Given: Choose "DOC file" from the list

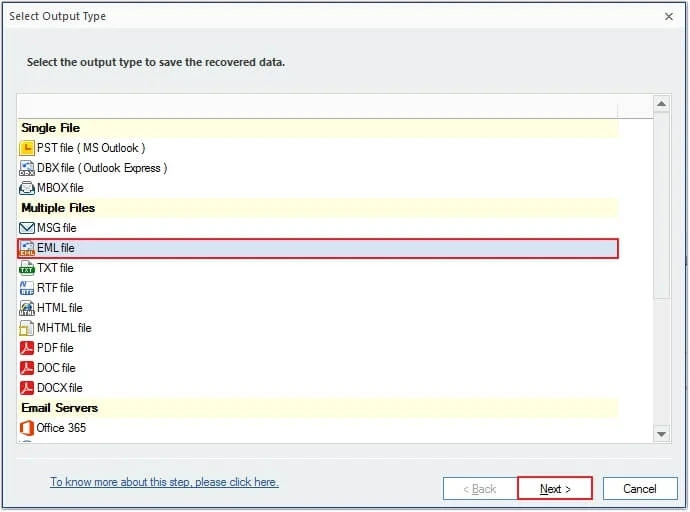Looking at the screenshot, I should (56, 368).
